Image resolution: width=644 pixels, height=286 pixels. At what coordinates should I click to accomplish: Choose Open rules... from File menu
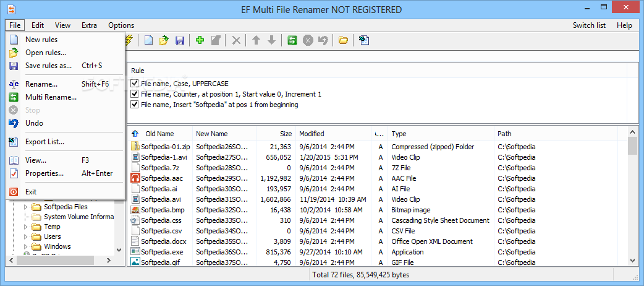click(x=66, y=53)
